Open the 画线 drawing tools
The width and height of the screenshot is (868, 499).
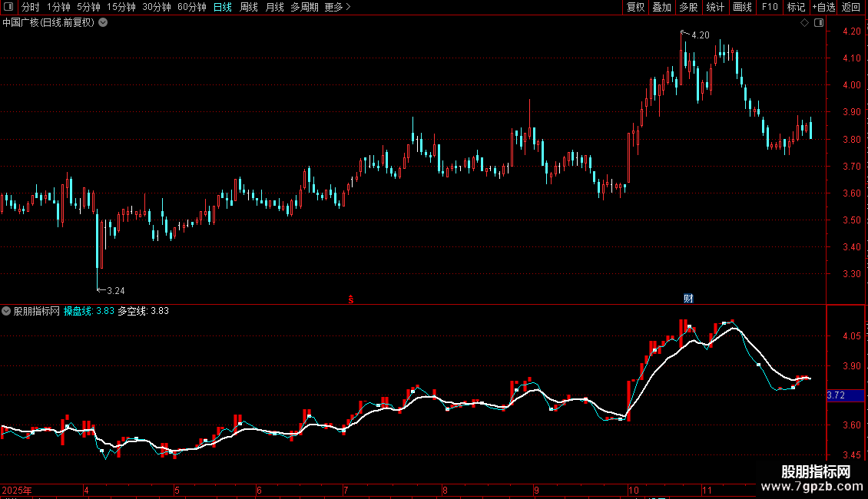pyautogui.click(x=742, y=7)
